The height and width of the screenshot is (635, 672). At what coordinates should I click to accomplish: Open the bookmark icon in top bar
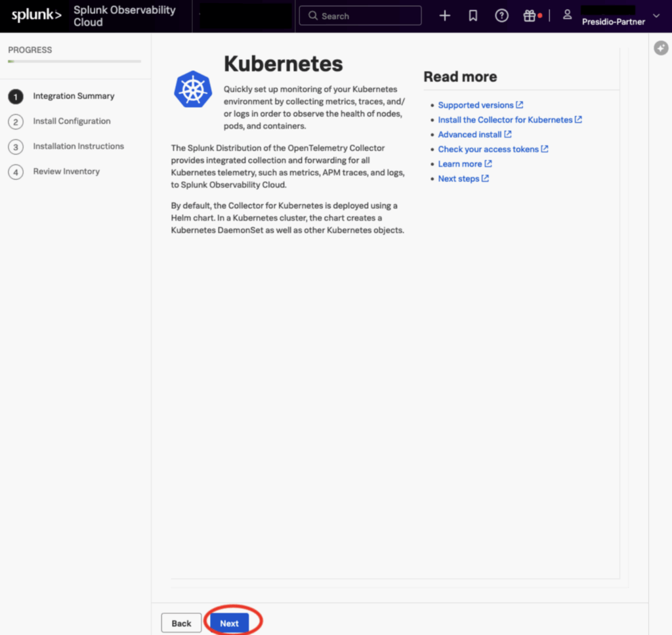coord(473,16)
